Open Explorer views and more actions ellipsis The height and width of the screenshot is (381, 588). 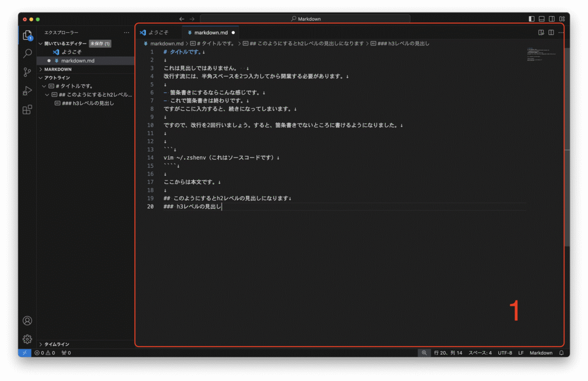tap(127, 33)
